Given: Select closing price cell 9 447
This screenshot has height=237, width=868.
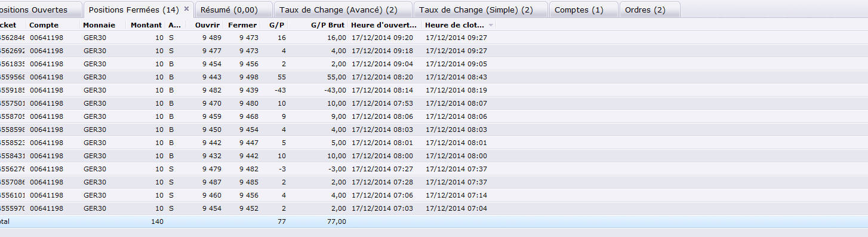Looking at the screenshot, I should (x=249, y=143).
